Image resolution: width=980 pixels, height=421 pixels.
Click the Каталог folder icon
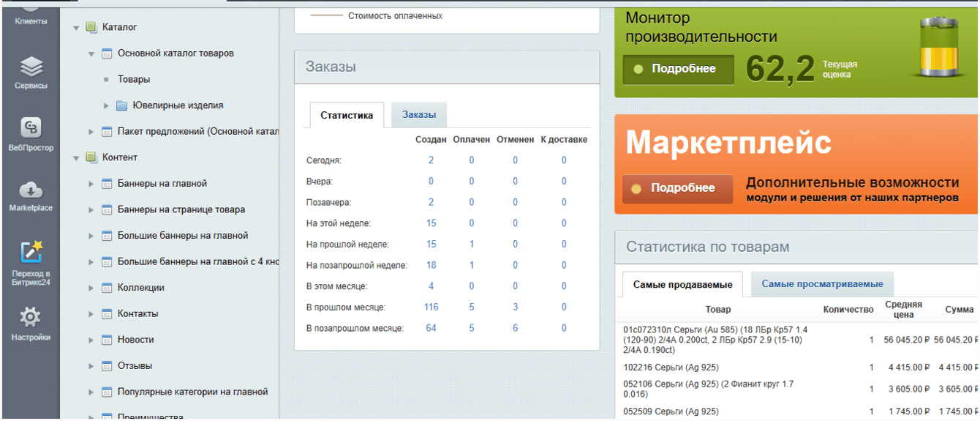pyautogui.click(x=91, y=27)
